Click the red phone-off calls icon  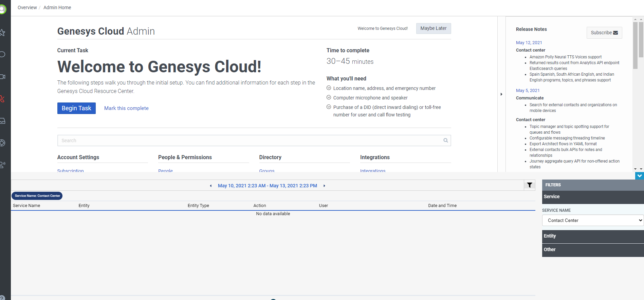click(2, 99)
